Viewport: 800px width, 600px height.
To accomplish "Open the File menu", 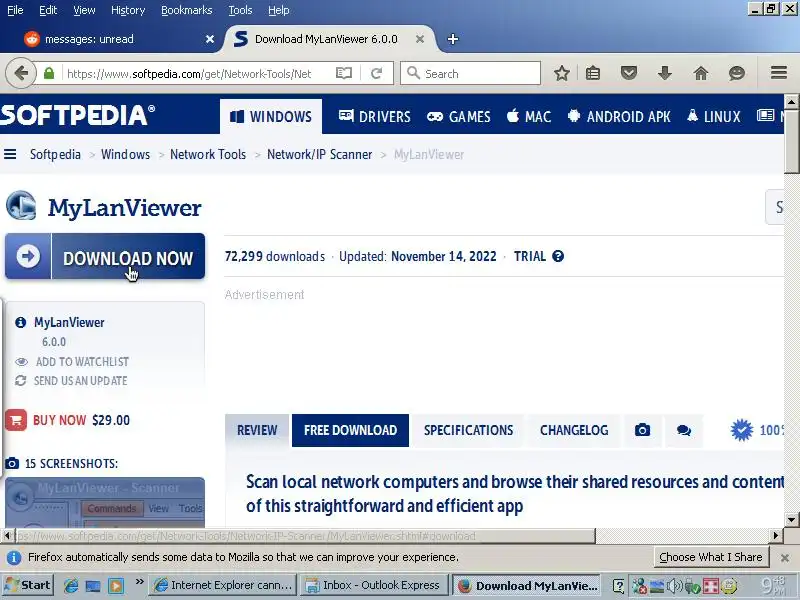I will (15, 10).
